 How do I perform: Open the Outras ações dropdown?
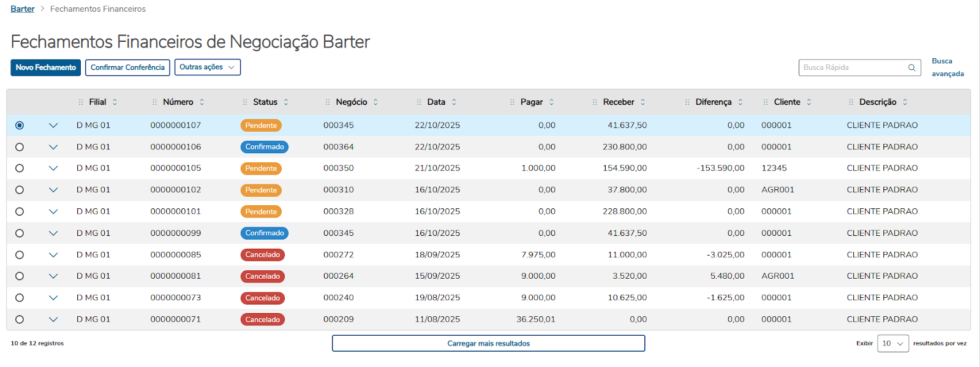tap(207, 67)
